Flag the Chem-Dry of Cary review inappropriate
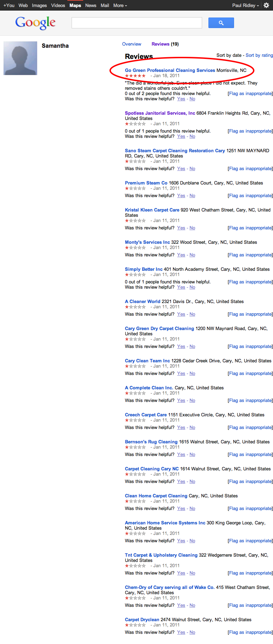Screen dimensions: 273x644 (x=250, y=605)
